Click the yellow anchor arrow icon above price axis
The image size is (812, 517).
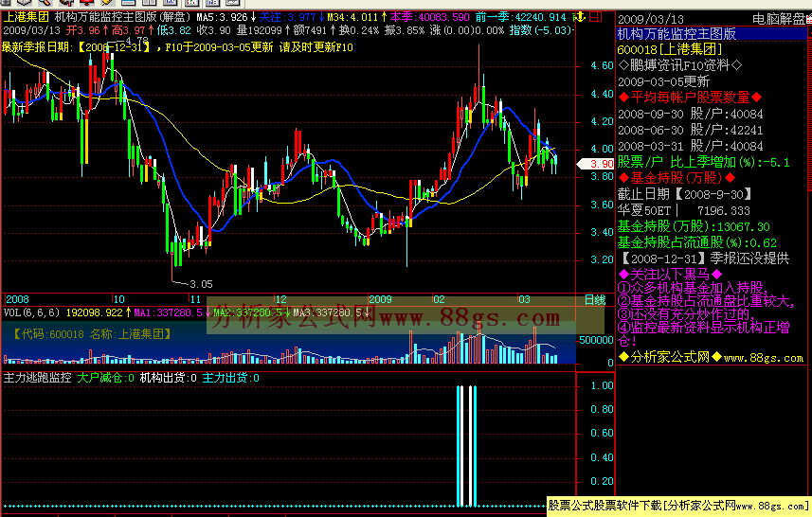tap(580, 18)
